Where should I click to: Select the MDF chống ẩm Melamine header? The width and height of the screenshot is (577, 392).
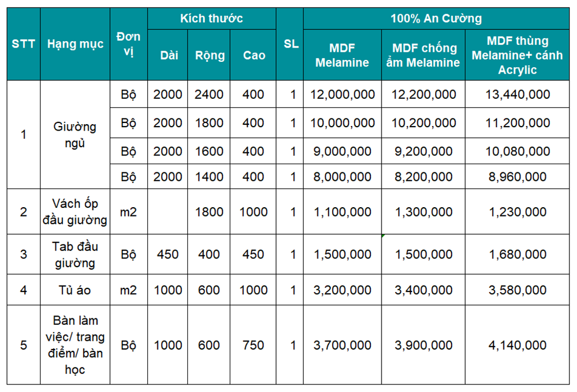[423, 55]
